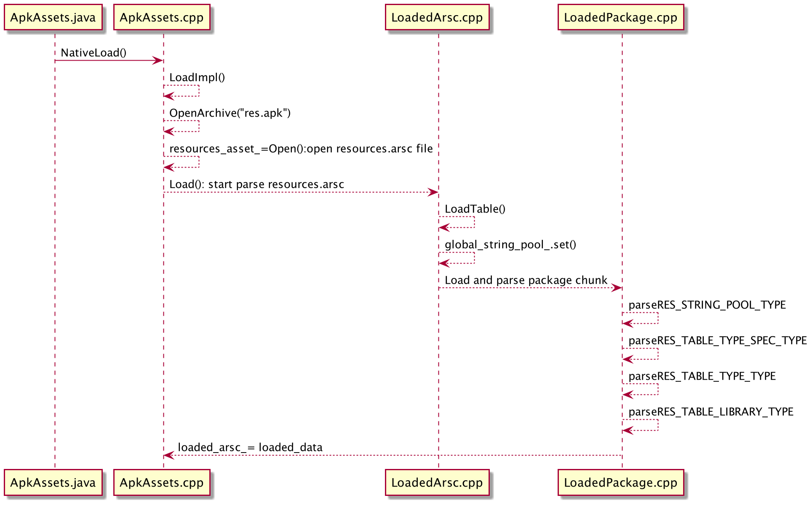Select the parseRES_TABLE_TYPE_TYPE label

pyautogui.click(x=702, y=376)
